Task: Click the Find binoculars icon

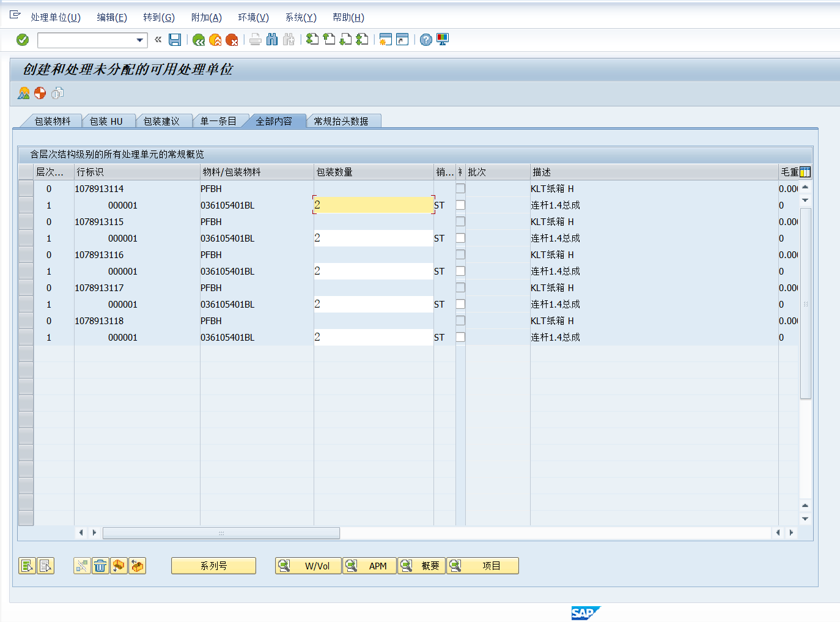Action: (272, 40)
